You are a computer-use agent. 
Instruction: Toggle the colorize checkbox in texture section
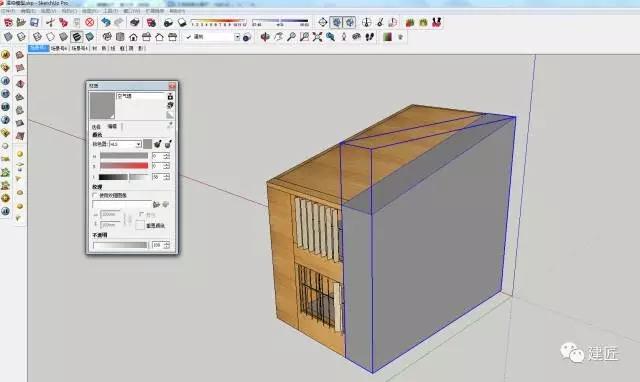(142, 214)
